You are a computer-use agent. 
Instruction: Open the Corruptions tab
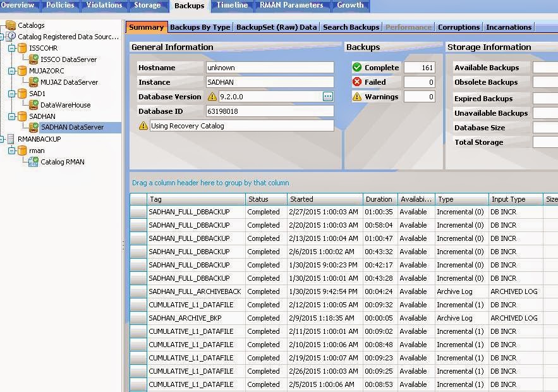(459, 27)
